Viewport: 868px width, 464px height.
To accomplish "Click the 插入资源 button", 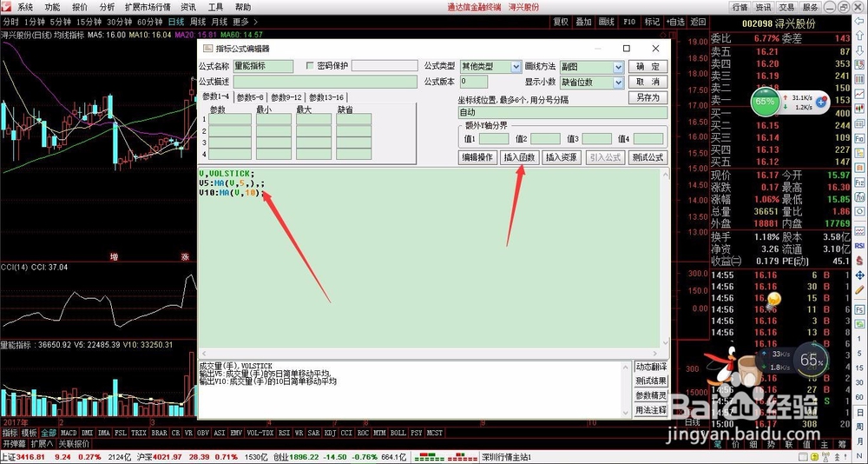I will pos(562,157).
